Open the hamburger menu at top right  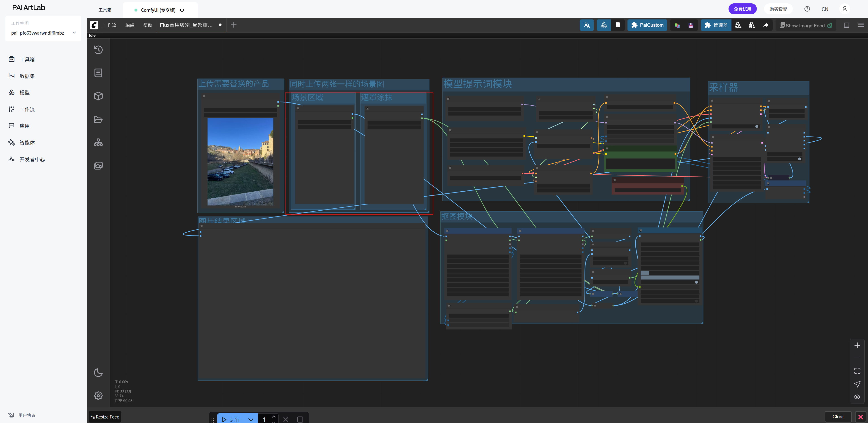pos(861,25)
